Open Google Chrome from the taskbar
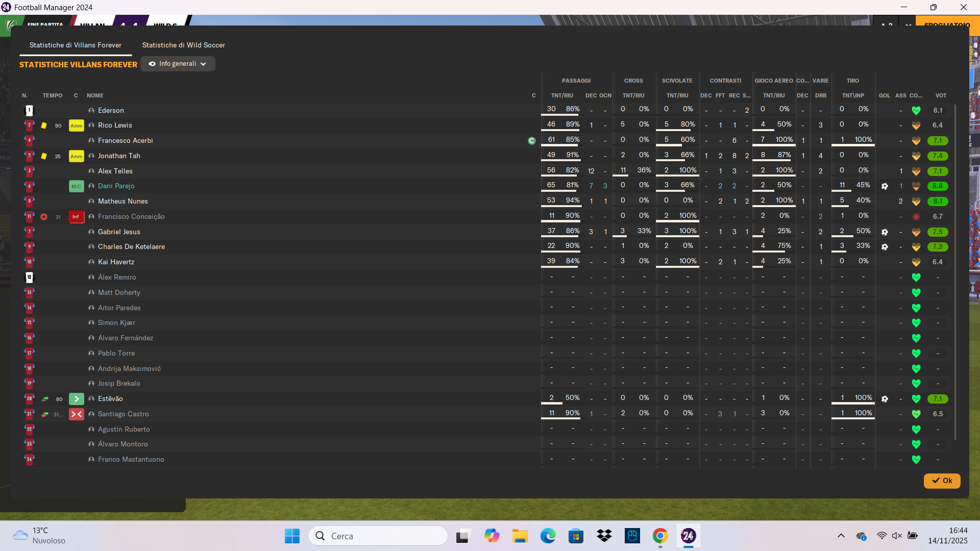Screen dimensions: 980x551 (660, 536)
